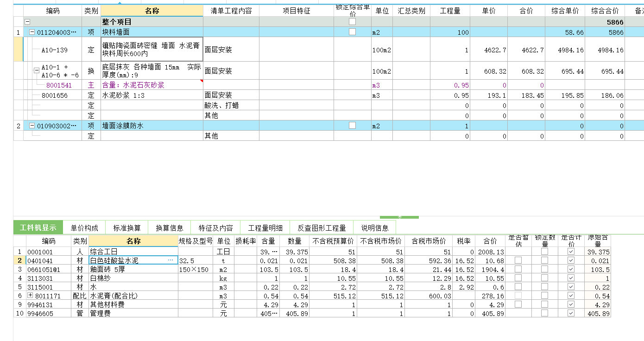Collapse the A10-1 + A10-6 sub-item
This screenshot has width=644, height=341.
[x=37, y=71]
